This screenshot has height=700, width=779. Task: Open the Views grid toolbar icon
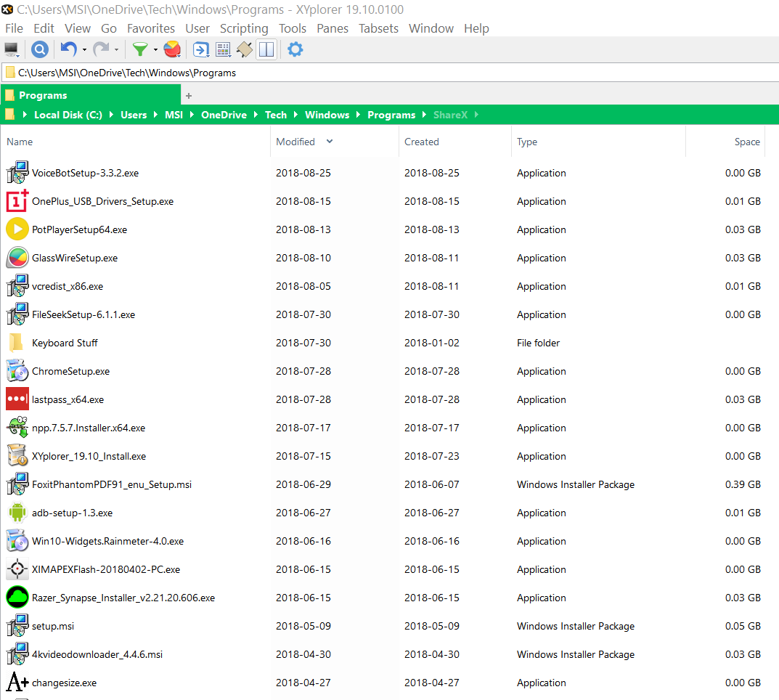223,49
